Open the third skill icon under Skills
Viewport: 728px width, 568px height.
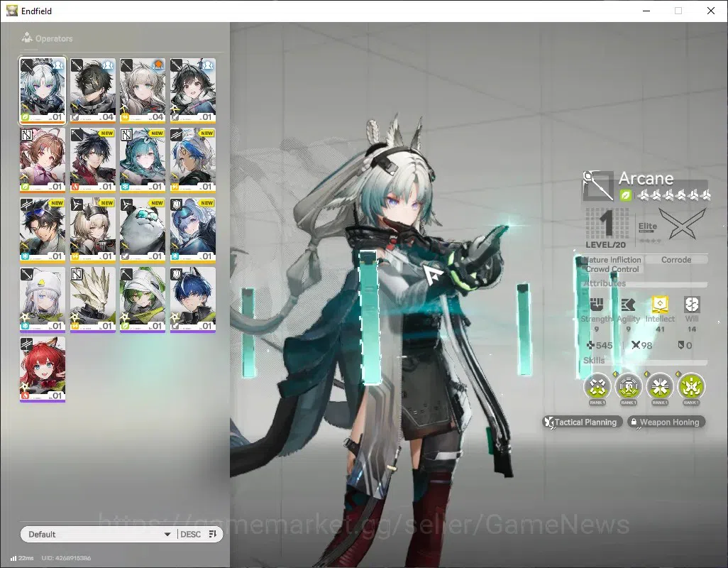[x=660, y=386]
